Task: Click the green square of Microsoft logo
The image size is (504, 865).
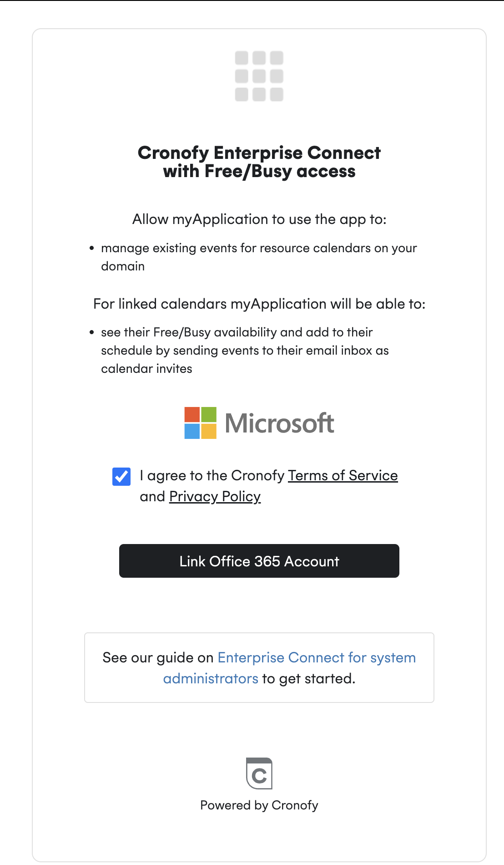Action: point(209,415)
